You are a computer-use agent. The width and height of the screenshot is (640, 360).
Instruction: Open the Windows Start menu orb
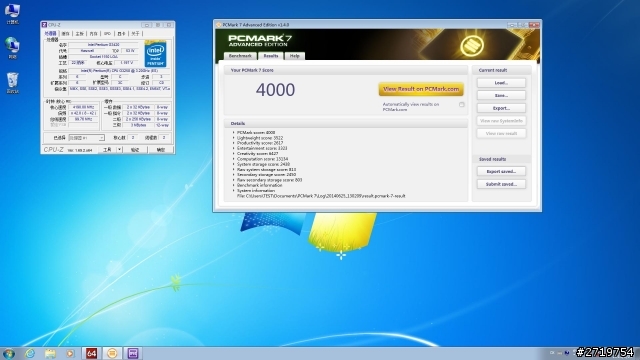tap(9, 353)
